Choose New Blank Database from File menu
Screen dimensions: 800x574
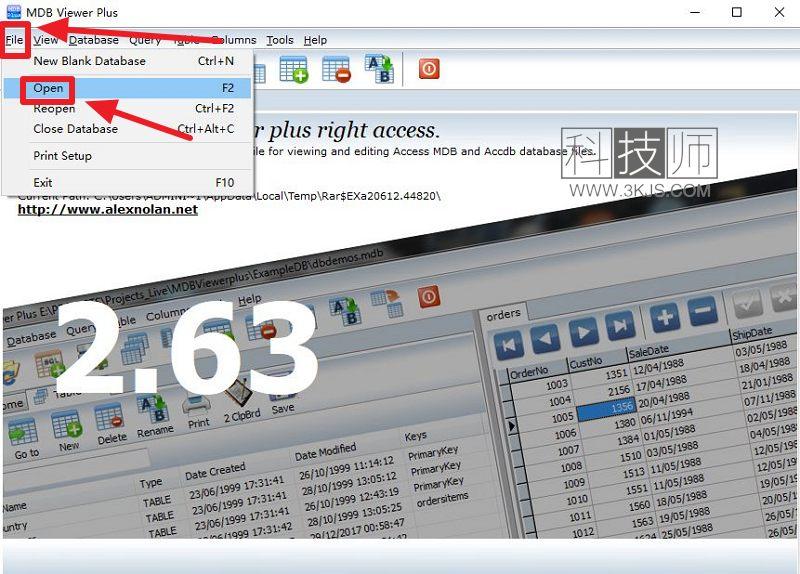128,61
